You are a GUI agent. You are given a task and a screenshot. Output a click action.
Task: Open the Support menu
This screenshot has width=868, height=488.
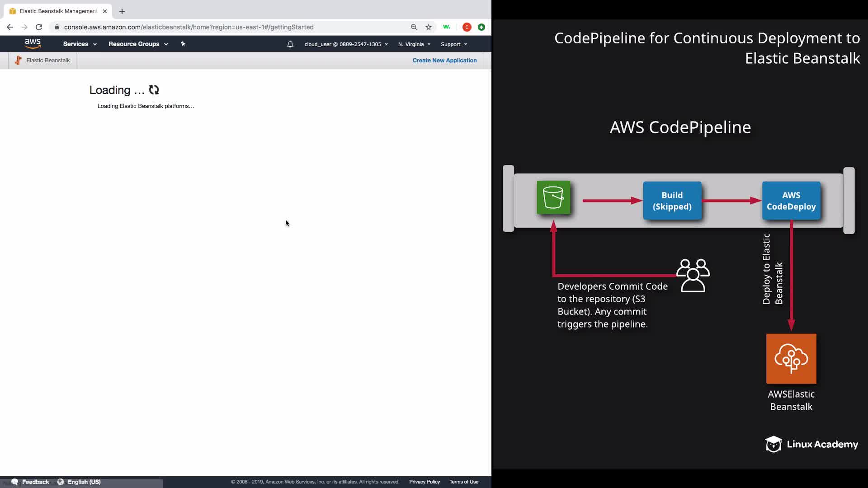point(453,44)
